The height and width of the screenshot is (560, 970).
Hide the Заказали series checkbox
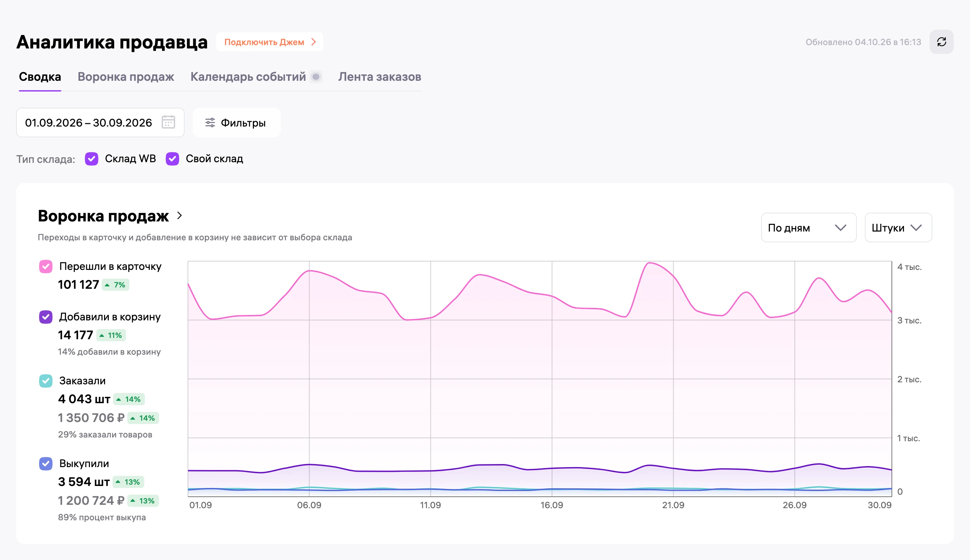[46, 381]
